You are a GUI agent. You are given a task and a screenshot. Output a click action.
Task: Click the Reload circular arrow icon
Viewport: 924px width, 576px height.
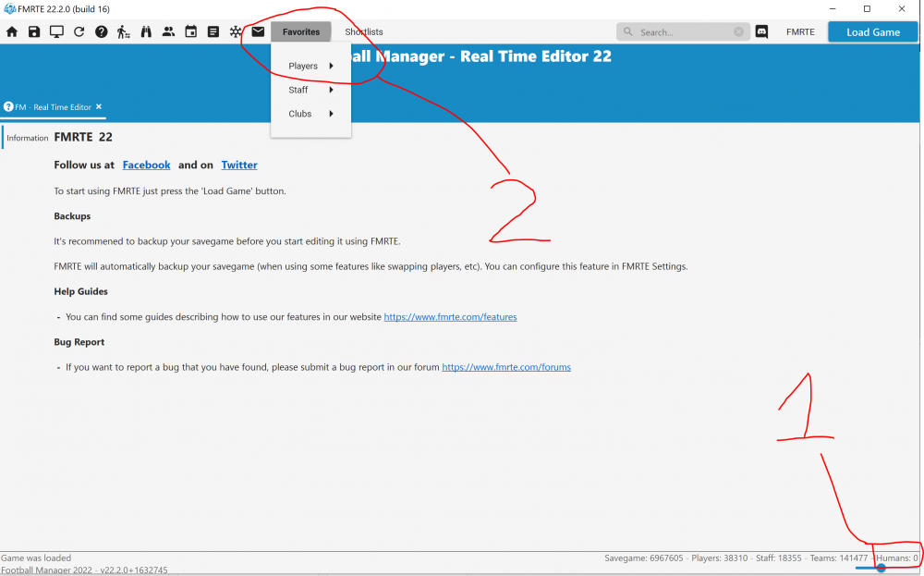click(79, 31)
